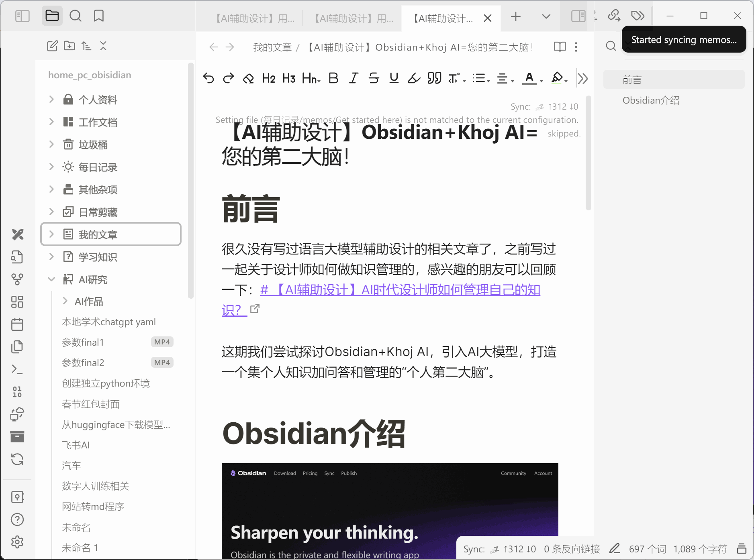
Task: Expand the 工作文档 folder
Action: click(x=51, y=122)
